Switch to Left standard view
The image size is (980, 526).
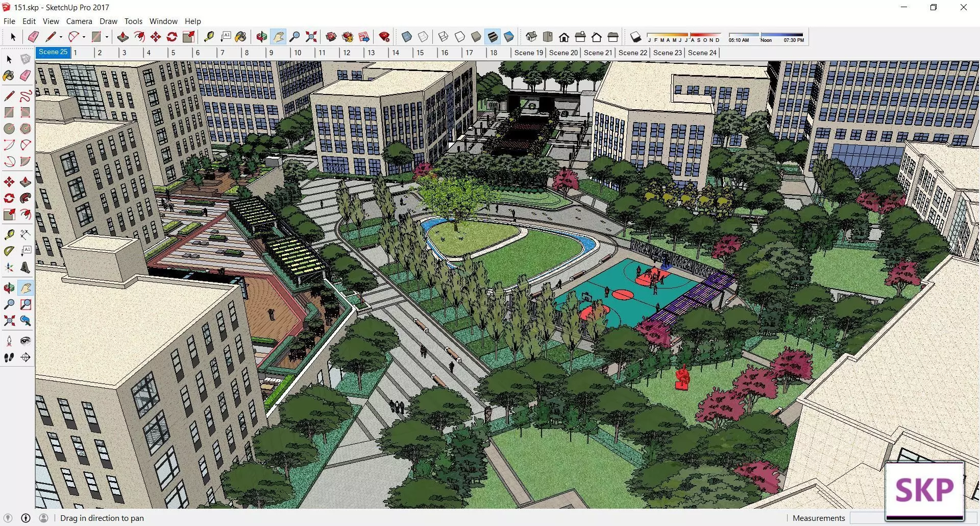pos(613,37)
